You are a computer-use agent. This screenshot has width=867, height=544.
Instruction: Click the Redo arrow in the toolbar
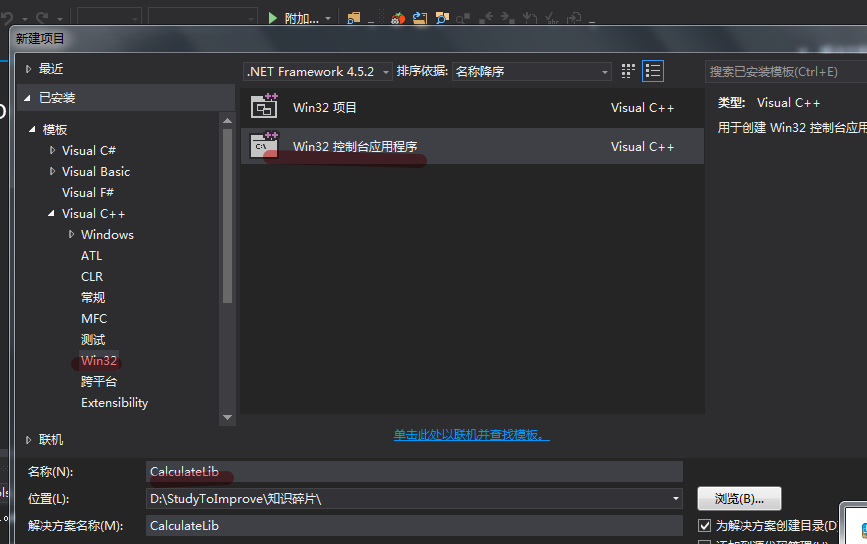[43, 18]
